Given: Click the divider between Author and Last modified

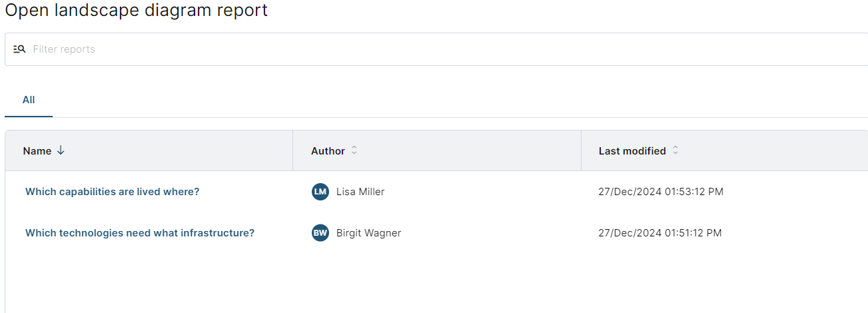Looking at the screenshot, I should [581, 151].
